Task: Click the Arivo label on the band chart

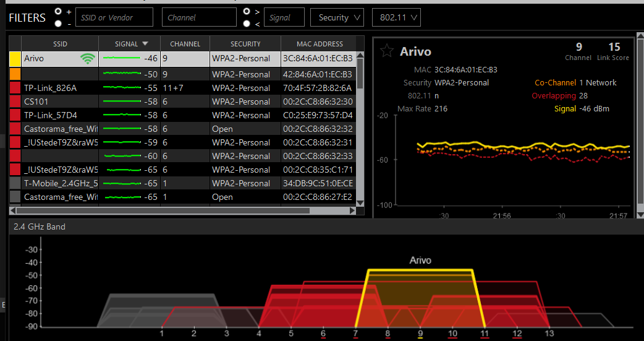Action: coord(420,261)
